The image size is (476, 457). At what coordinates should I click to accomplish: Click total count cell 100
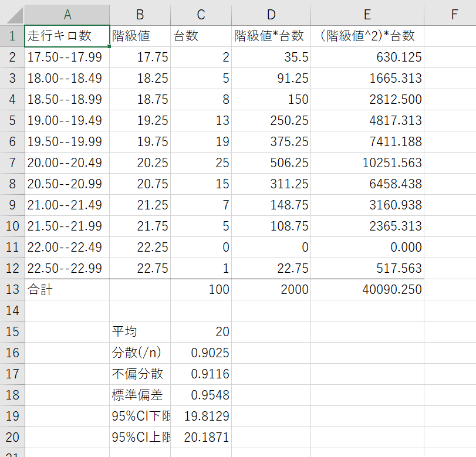point(201,289)
